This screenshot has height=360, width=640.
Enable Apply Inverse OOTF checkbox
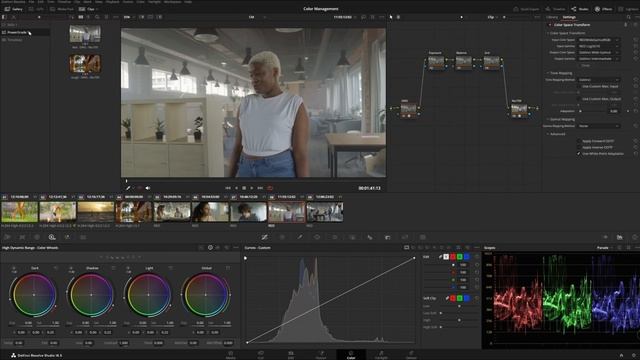coord(579,147)
